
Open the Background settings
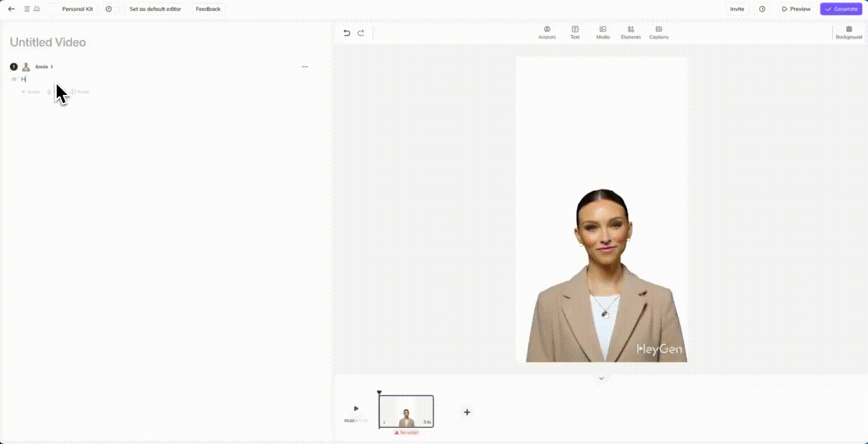(849, 33)
